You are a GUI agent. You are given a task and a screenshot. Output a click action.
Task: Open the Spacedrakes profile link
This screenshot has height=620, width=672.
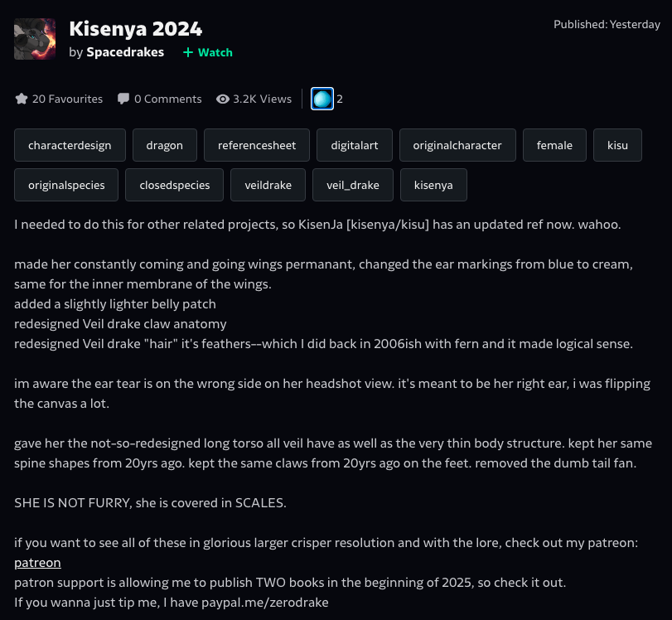(x=125, y=52)
